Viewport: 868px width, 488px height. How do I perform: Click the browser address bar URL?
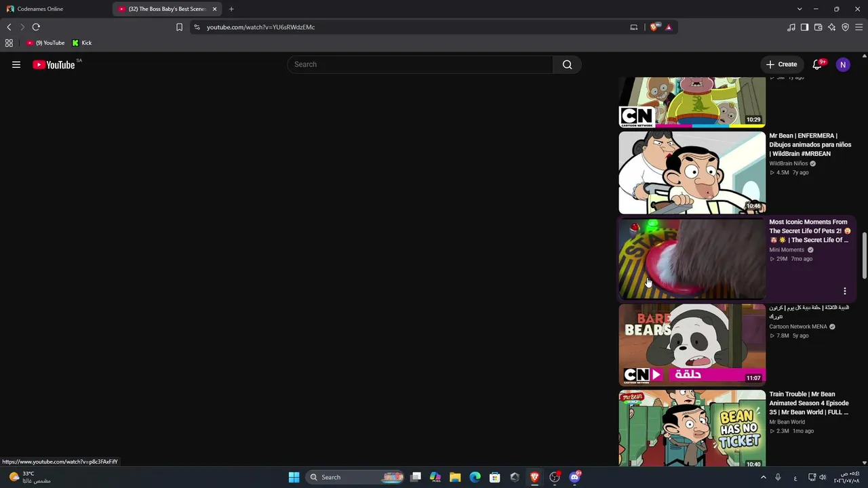[x=261, y=27]
